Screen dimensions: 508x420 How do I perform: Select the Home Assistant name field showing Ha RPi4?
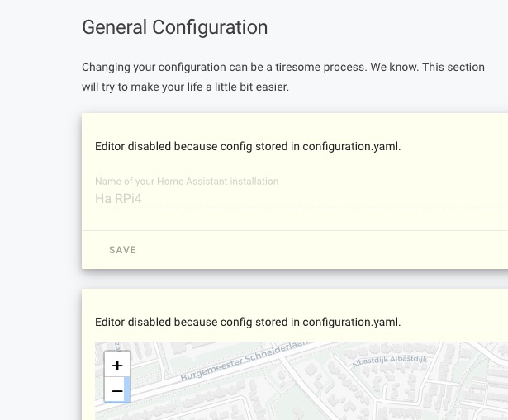click(x=301, y=198)
